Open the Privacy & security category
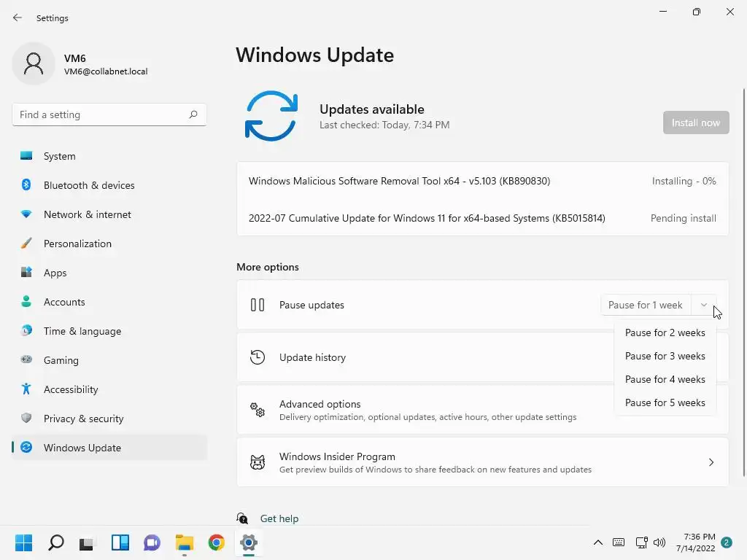 point(109,418)
